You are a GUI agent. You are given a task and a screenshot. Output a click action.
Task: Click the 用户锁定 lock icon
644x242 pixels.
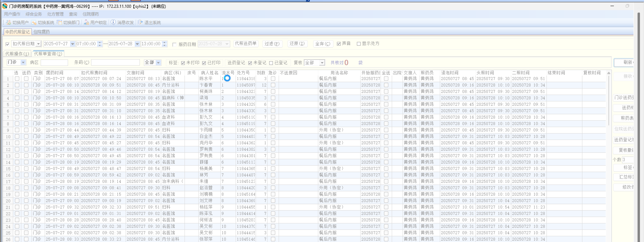pyautogui.click(x=86, y=23)
